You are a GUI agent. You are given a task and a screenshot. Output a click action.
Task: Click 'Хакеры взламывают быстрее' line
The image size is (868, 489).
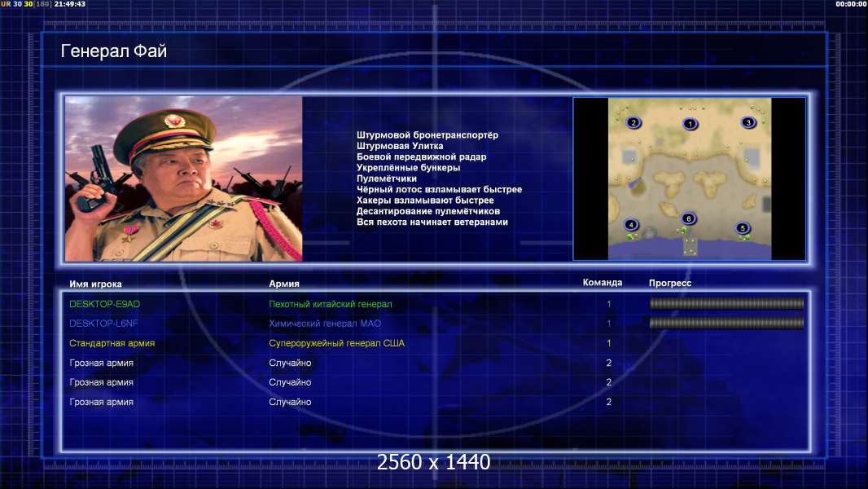[x=425, y=200]
